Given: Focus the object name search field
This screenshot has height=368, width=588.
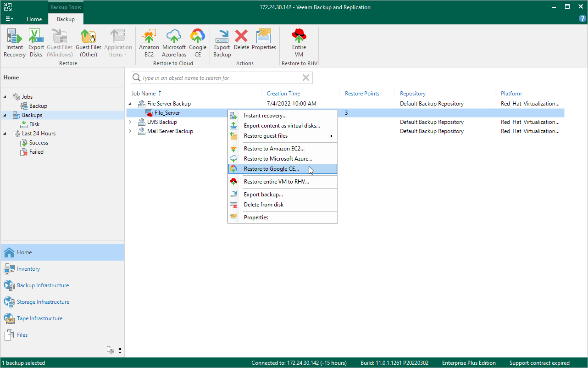Looking at the screenshot, I should click(x=221, y=78).
